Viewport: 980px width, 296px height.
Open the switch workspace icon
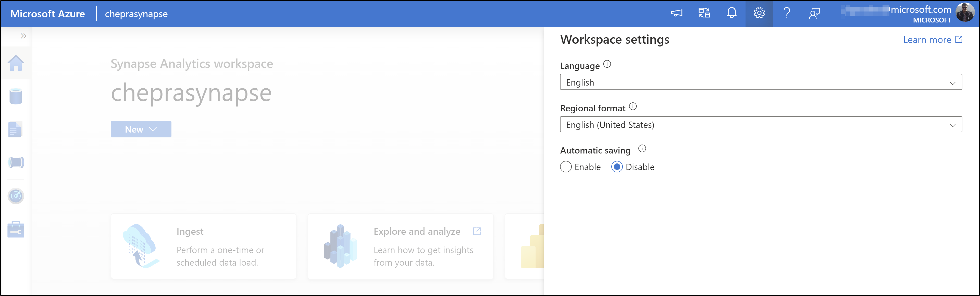tap(704, 13)
